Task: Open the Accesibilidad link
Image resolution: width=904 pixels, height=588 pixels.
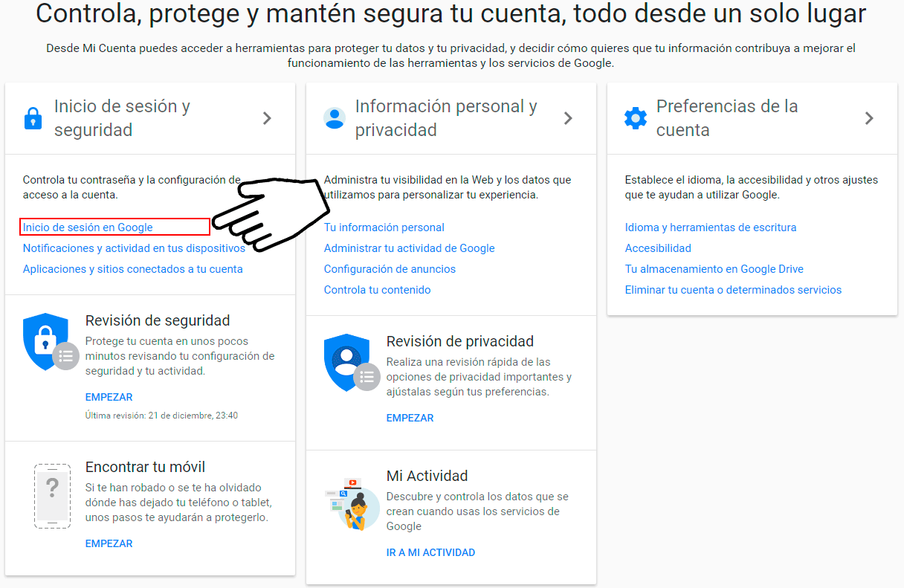Action: pos(658,248)
